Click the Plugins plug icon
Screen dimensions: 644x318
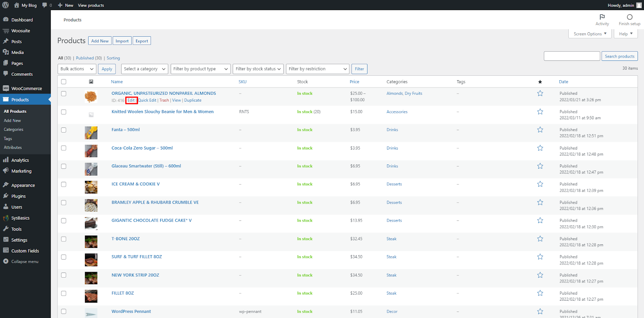pyautogui.click(x=6, y=196)
